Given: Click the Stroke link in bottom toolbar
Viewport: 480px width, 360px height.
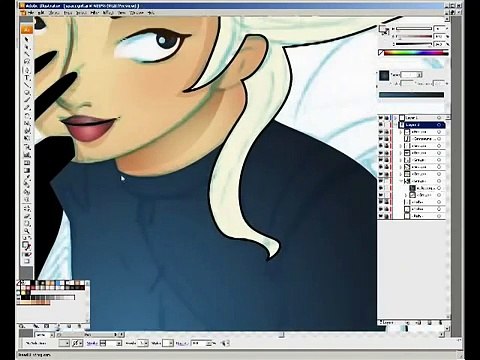Looking at the screenshot, I should click(92, 343).
